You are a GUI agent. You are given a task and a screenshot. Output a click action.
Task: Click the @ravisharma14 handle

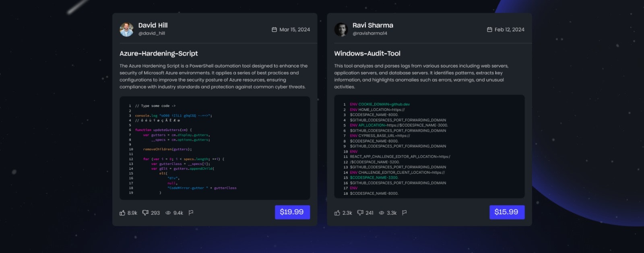point(370,33)
